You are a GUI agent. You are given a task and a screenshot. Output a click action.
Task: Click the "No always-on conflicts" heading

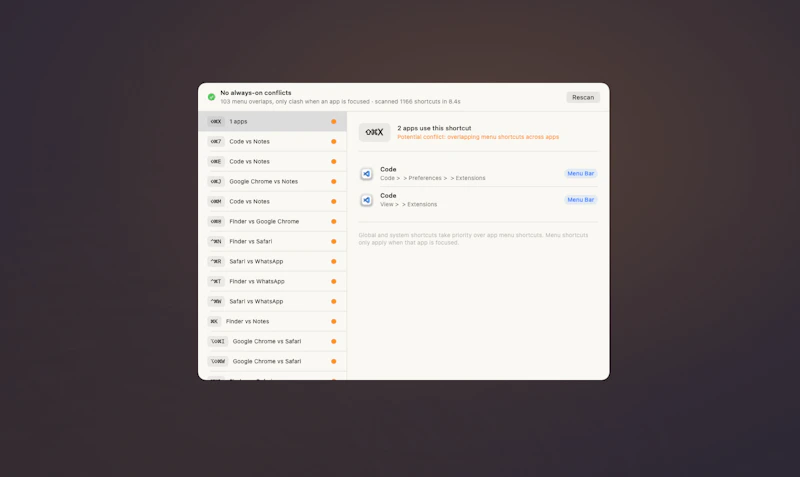click(256, 93)
